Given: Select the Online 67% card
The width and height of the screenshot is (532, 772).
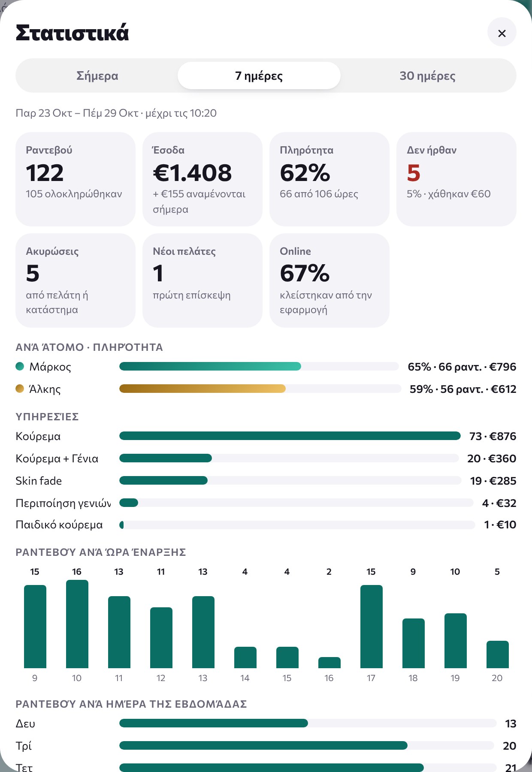Looking at the screenshot, I should pos(329,280).
